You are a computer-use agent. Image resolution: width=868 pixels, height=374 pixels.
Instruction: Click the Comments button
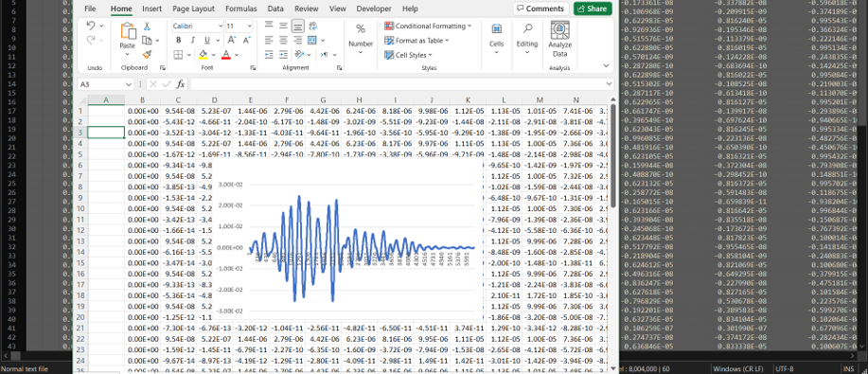tap(540, 9)
